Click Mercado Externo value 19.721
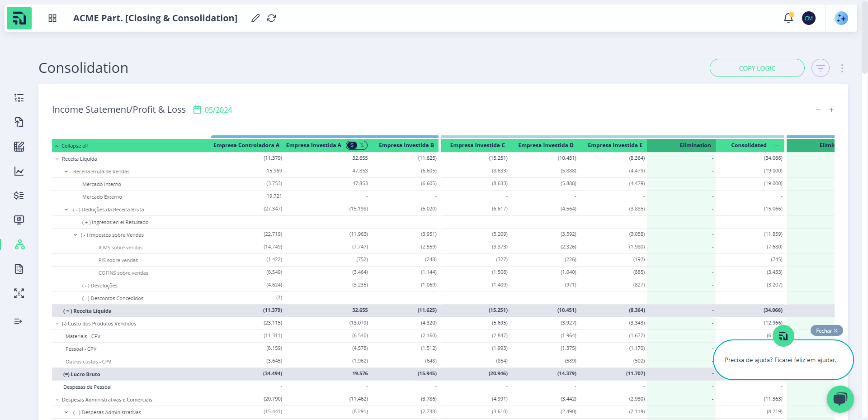The width and height of the screenshot is (868, 420). [274, 196]
